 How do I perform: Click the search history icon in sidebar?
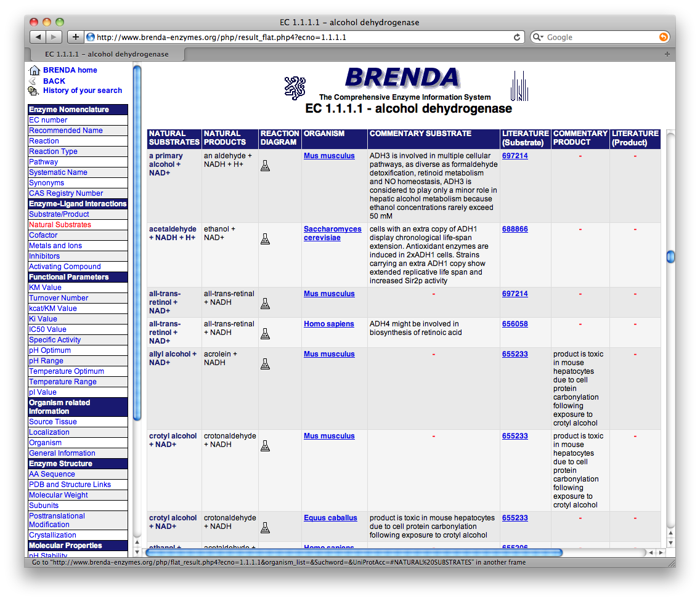click(x=33, y=91)
